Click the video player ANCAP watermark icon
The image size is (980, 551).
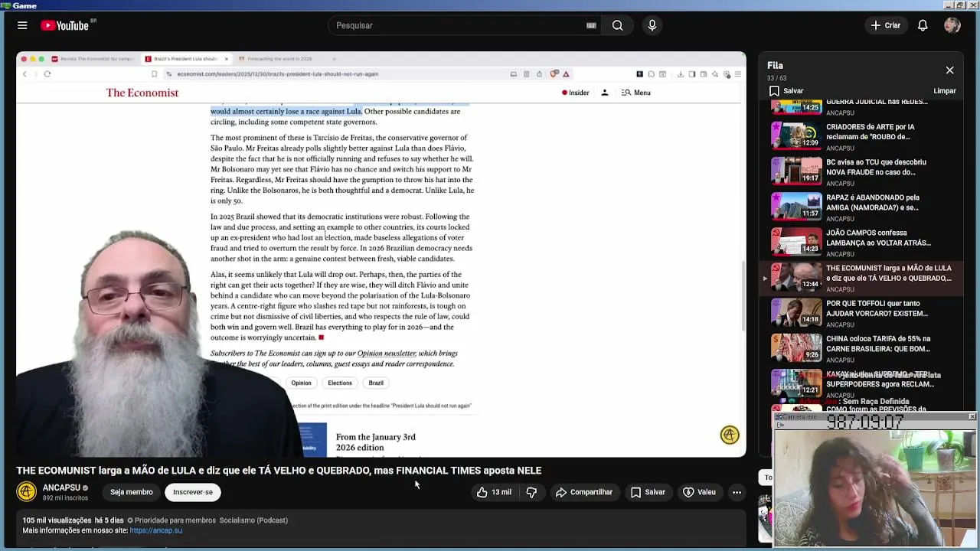[730, 435]
